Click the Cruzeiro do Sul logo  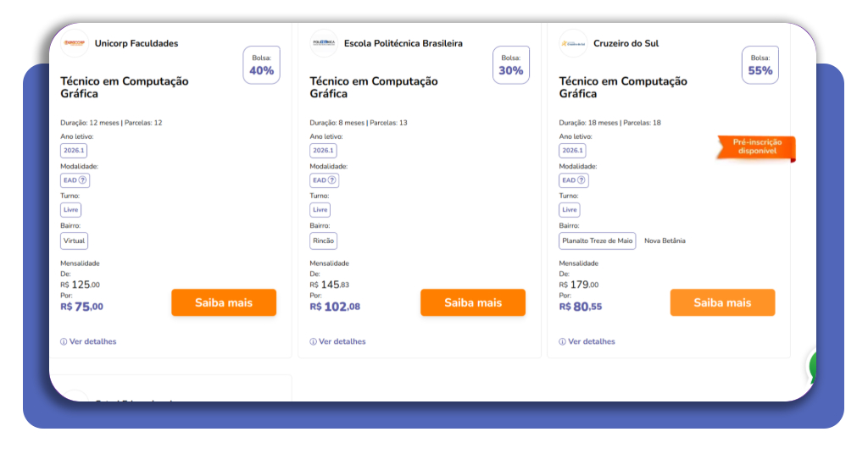click(573, 43)
